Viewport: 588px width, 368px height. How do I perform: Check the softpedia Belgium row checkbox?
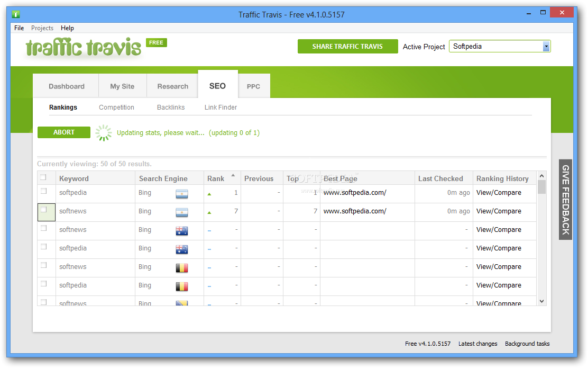click(44, 283)
